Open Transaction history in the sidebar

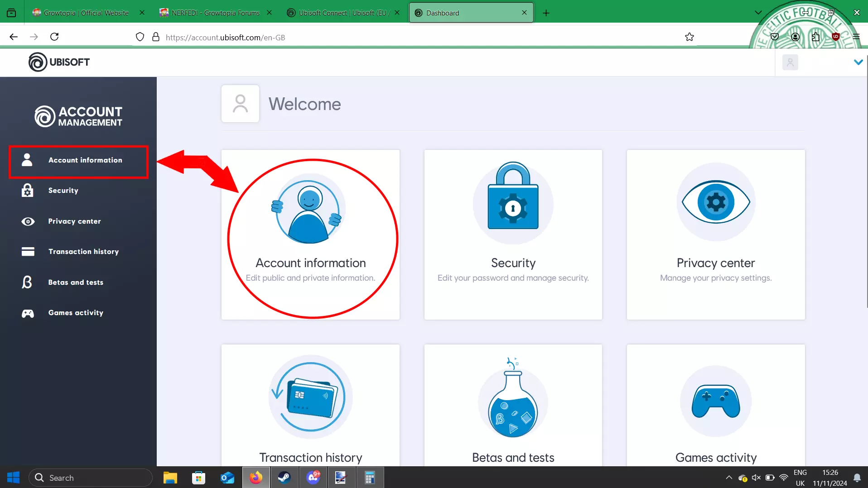(78, 252)
